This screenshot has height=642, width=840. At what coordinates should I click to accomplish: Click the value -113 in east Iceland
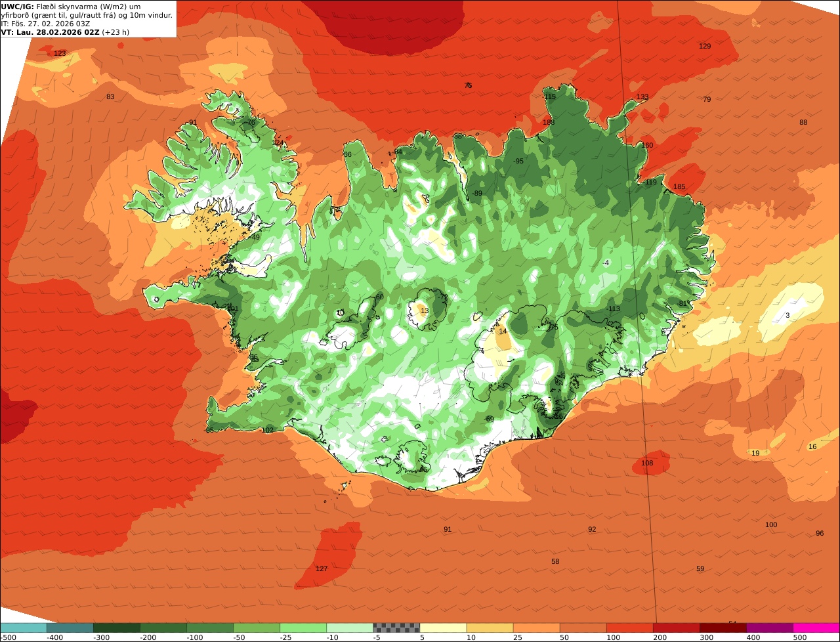coord(613,309)
